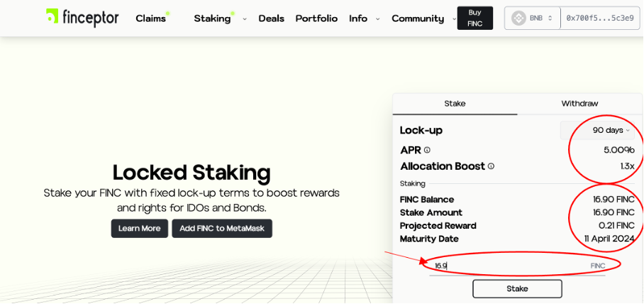Click the FINC stake amount input field
644x304 pixels.
[x=511, y=266]
